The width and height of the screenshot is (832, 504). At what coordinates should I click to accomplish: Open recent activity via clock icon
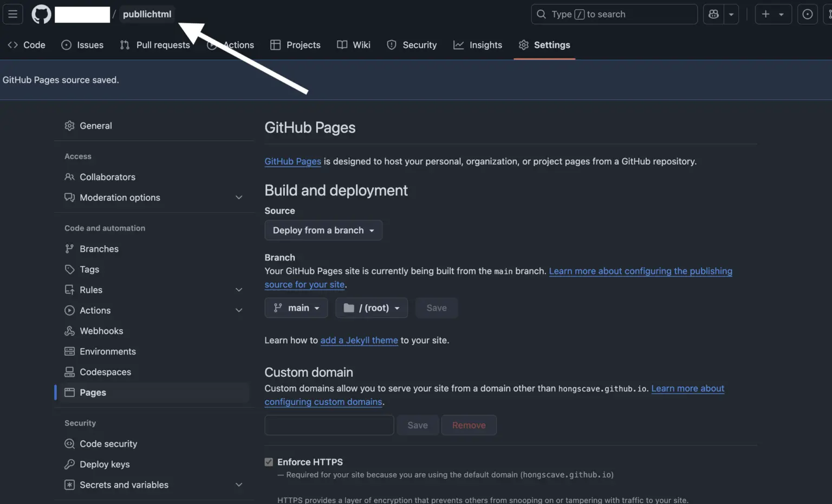tap(807, 14)
